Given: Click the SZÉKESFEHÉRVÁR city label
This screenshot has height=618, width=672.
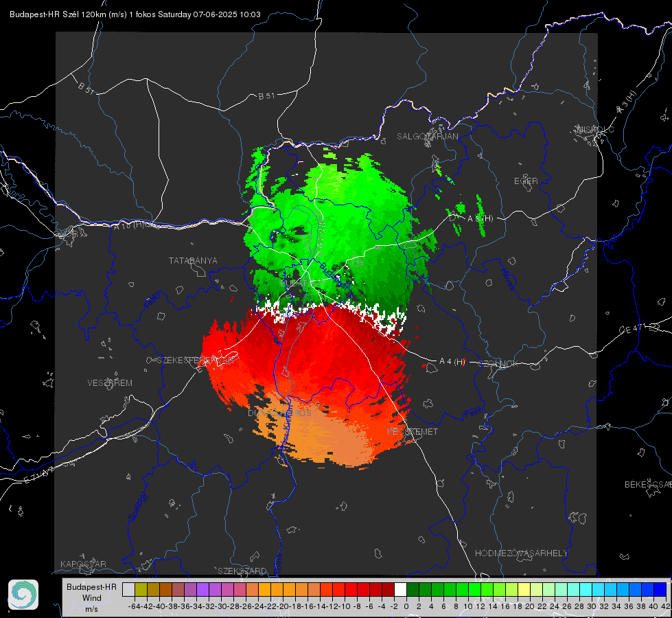Looking at the screenshot, I should [197, 360].
